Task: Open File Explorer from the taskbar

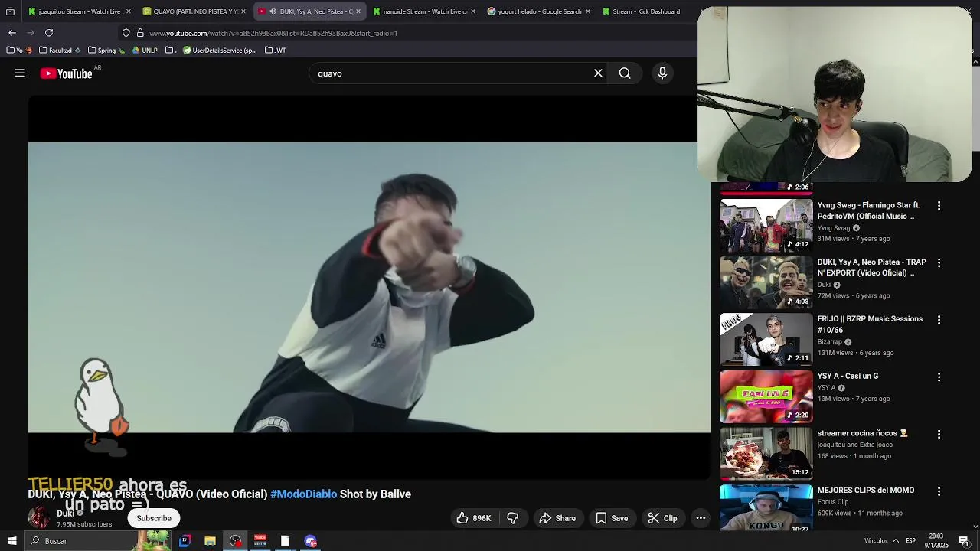Action: [210, 541]
